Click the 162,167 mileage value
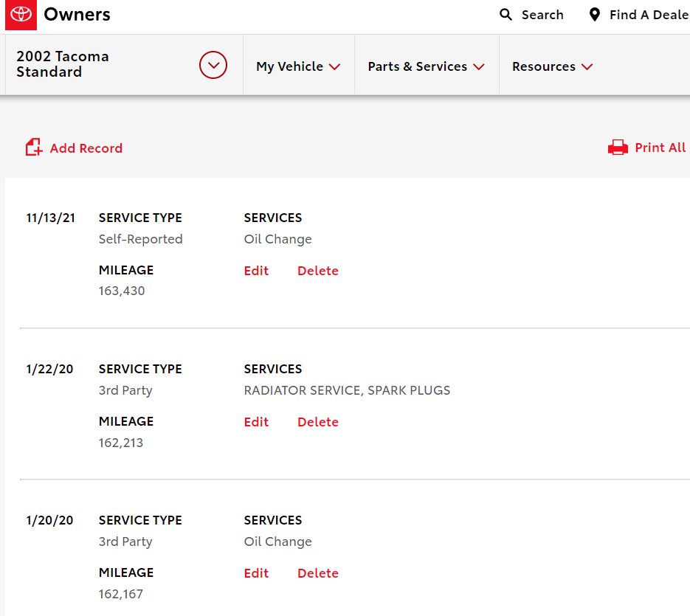Image resolution: width=690 pixels, height=616 pixels. coord(120,594)
